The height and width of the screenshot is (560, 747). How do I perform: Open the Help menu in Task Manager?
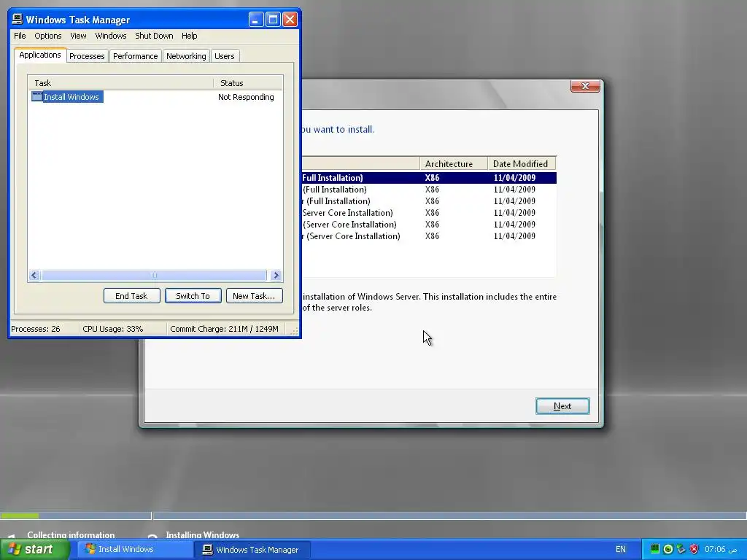click(189, 36)
